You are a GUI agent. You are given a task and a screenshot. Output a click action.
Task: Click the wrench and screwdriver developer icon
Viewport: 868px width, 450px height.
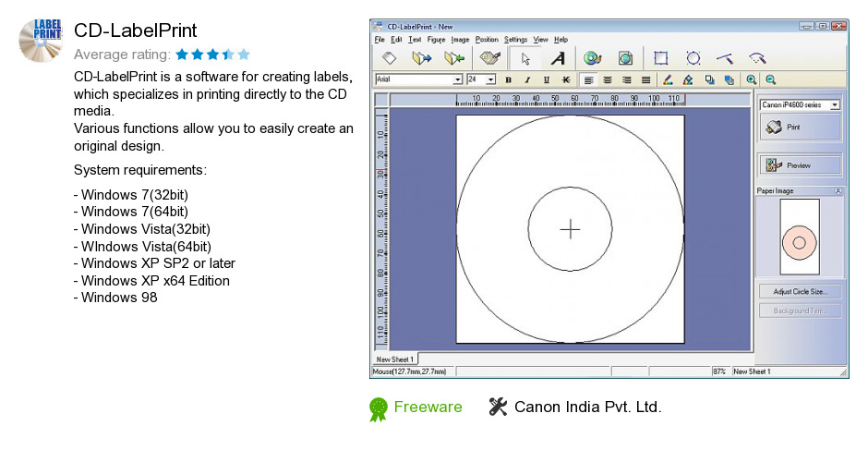(x=498, y=407)
